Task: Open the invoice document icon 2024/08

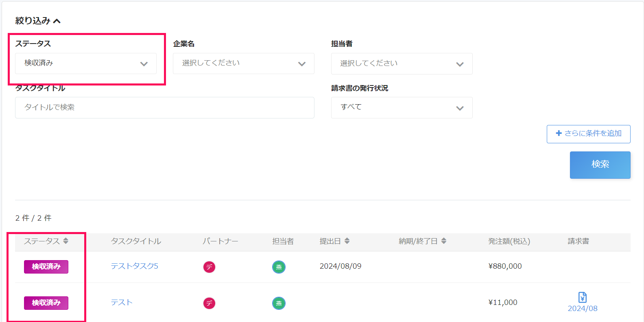Action: 583,297
